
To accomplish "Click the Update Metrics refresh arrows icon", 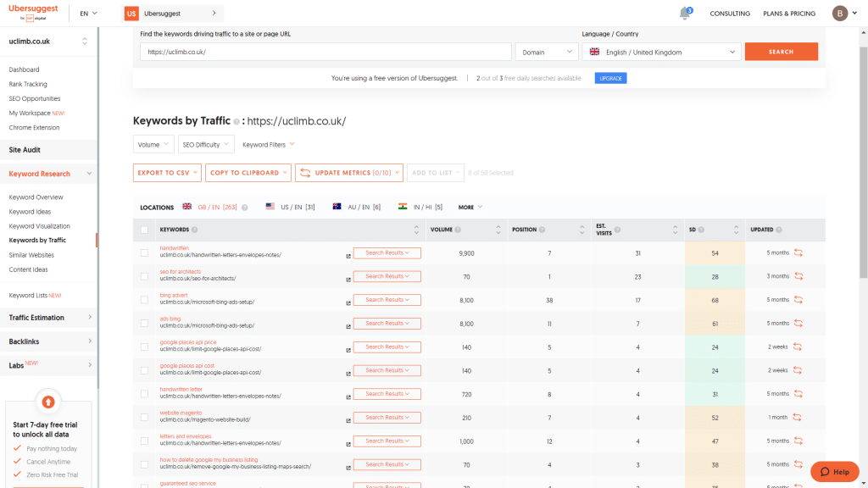I will point(305,172).
